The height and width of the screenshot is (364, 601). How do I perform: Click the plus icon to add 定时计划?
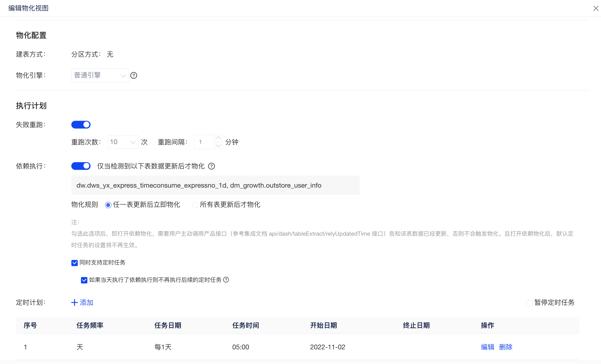[75, 302]
